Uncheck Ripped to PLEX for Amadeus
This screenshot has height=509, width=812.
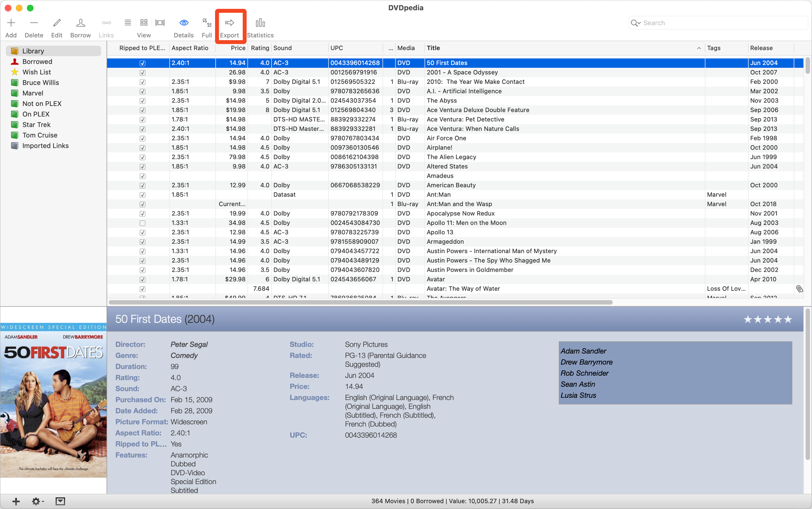click(x=143, y=176)
